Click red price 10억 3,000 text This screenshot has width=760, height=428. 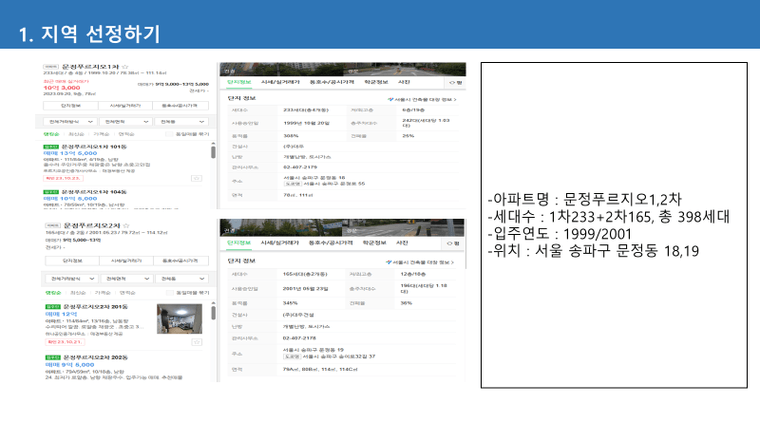[x=62, y=88]
